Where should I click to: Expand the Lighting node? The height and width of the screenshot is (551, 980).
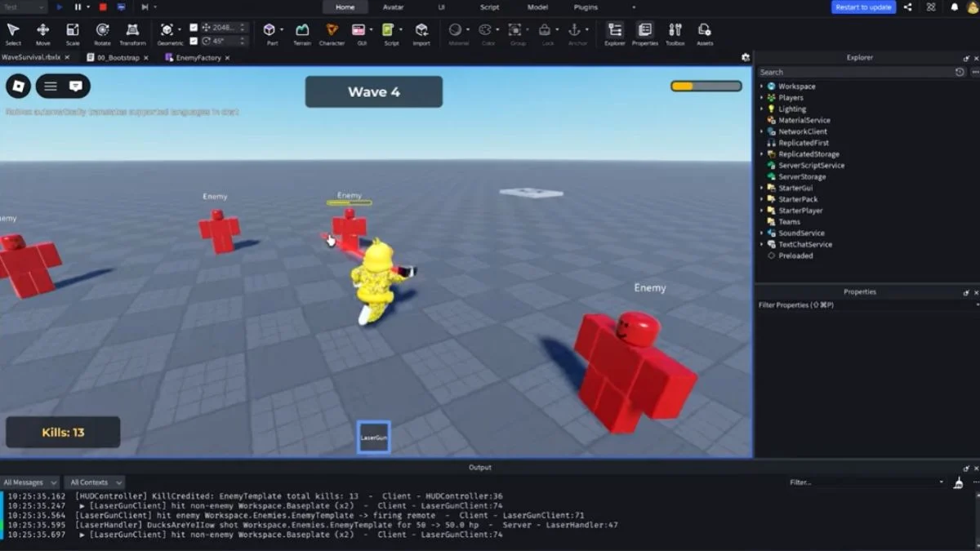coord(762,109)
